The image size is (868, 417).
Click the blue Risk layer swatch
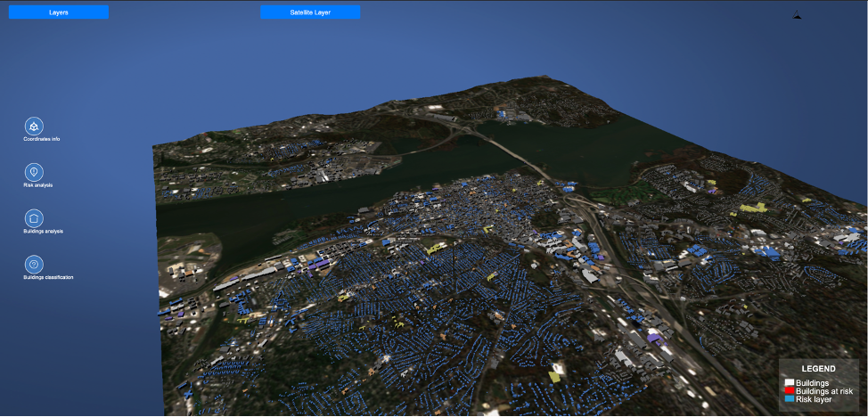[790, 398]
